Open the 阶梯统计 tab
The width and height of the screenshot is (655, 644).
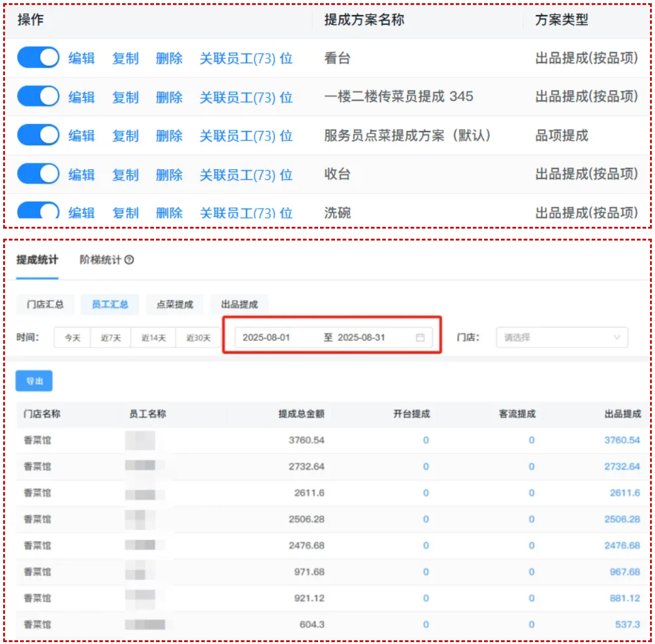click(x=100, y=260)
